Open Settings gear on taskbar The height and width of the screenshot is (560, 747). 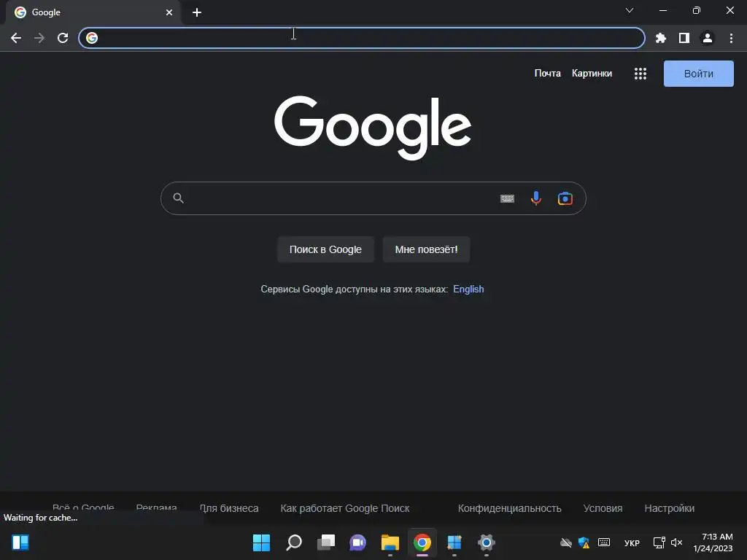tap(487, 542)
